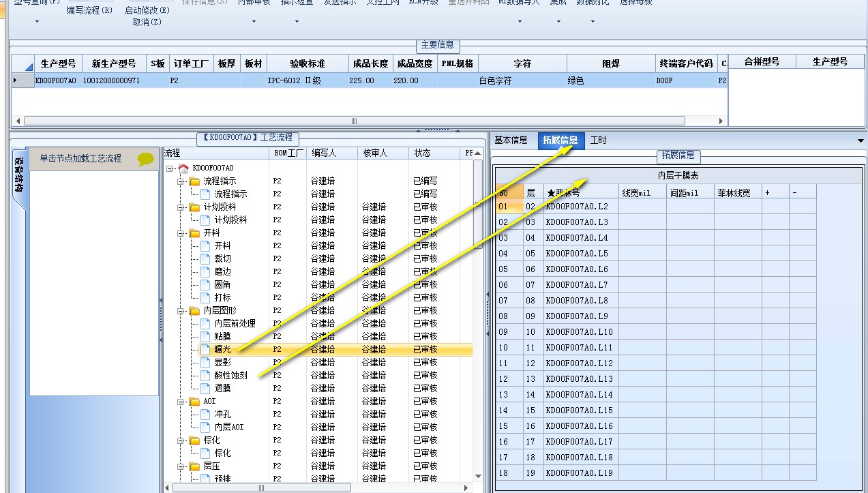This screenshot has height=493, width=868.
Task: Switch to the 工时 tab
Action: click(x=598, y=140)
